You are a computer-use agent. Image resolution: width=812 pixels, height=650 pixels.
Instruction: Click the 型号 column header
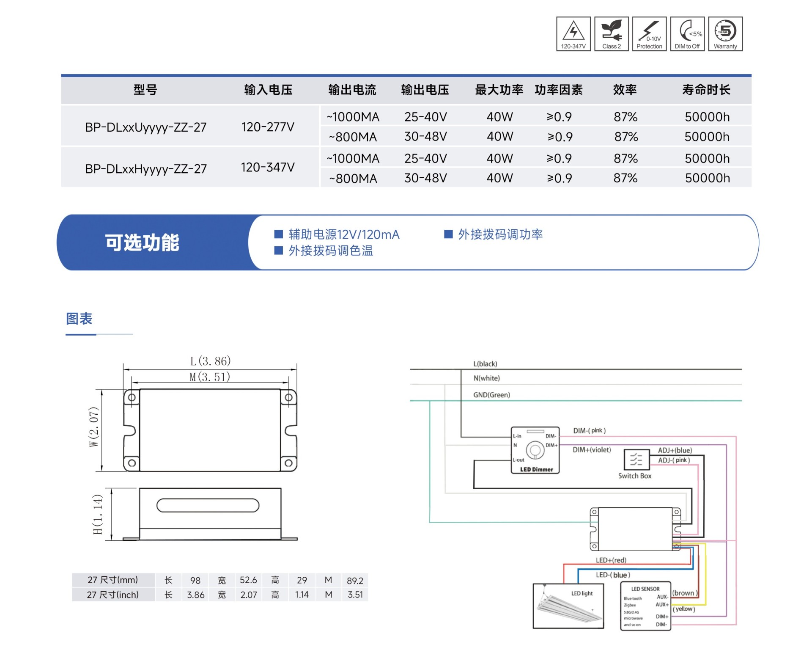145,90
